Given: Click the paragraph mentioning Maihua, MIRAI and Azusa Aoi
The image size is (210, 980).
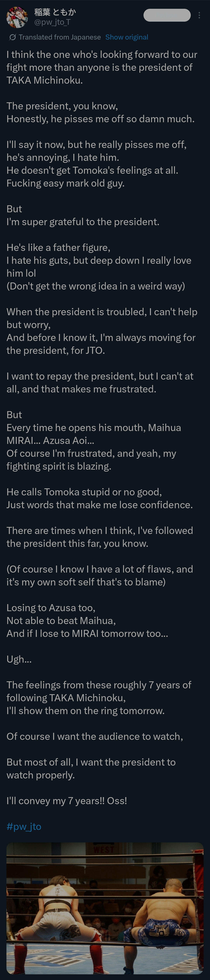Looking at the screenshot, I should [94, 441].
